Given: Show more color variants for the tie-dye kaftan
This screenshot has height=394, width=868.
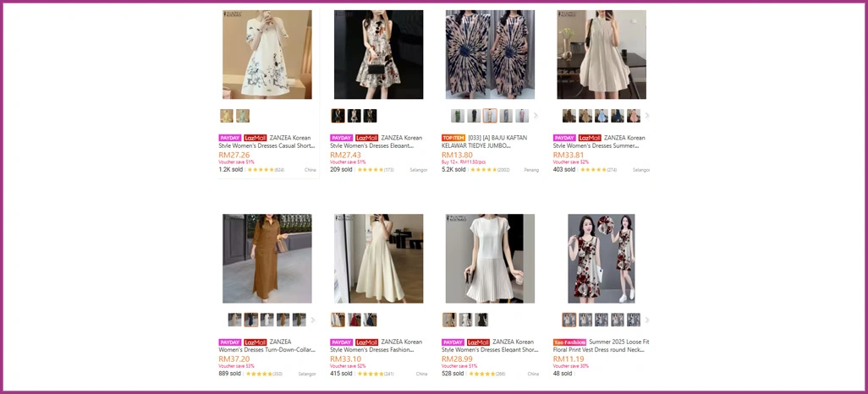Looking at the screenshot, I should pyautogui.click(x=536, y=116).
